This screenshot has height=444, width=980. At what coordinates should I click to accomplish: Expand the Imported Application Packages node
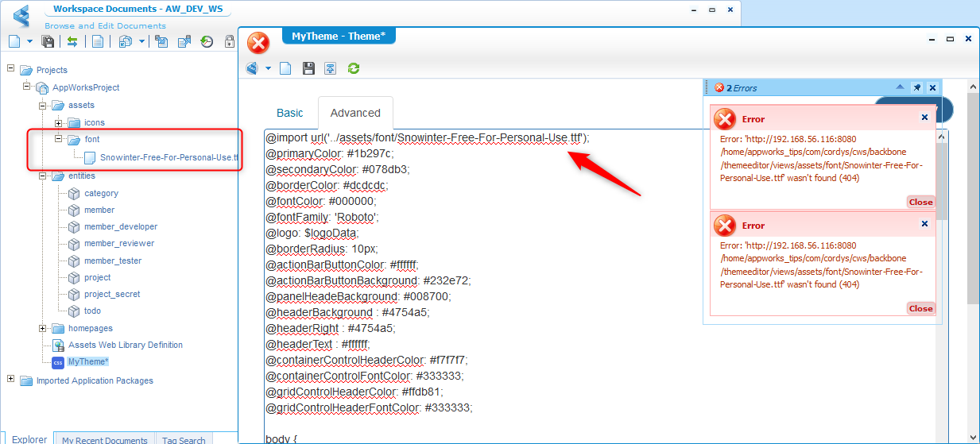tap(11, 380)
